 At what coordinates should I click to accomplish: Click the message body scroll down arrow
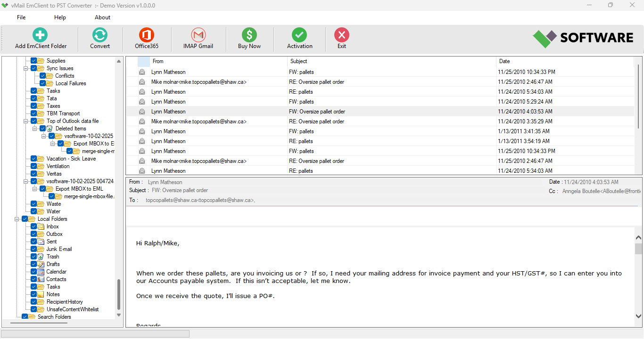639,316
